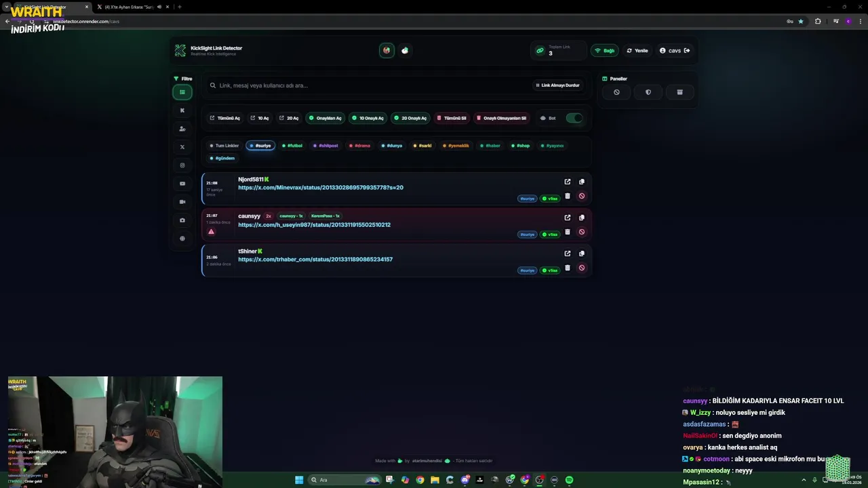The image size is (868, 488).
Task: Filter links by Kick icon in sidebar
Action: [x=182, y=110]
